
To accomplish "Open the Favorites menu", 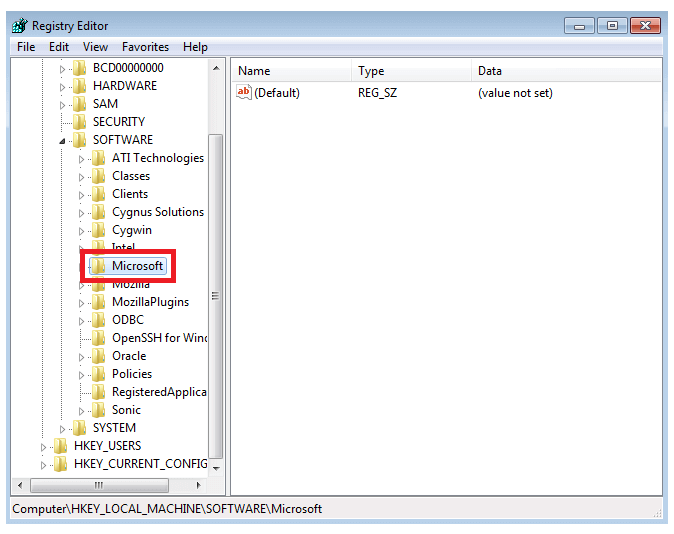I will (x=145, y=47).
